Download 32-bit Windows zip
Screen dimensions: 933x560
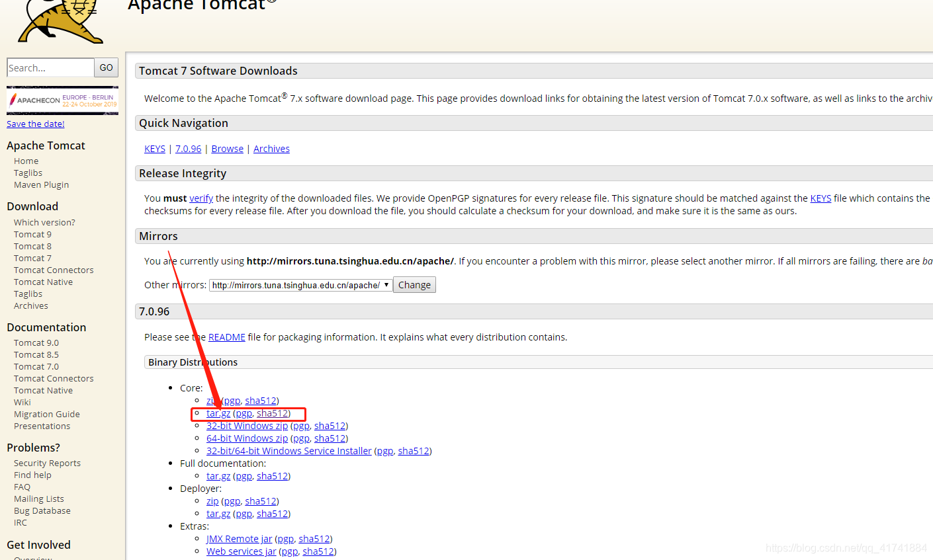click(x=247, y=426)
